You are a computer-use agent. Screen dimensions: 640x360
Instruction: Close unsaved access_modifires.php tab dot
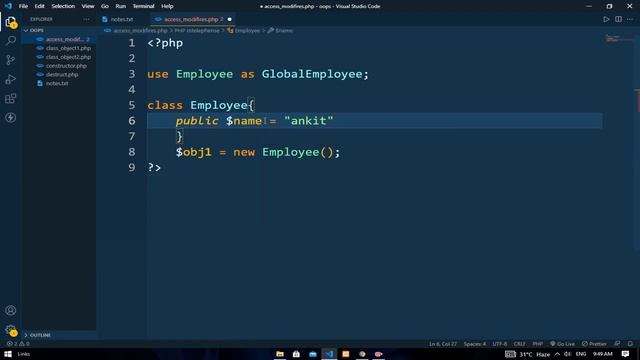229,19
